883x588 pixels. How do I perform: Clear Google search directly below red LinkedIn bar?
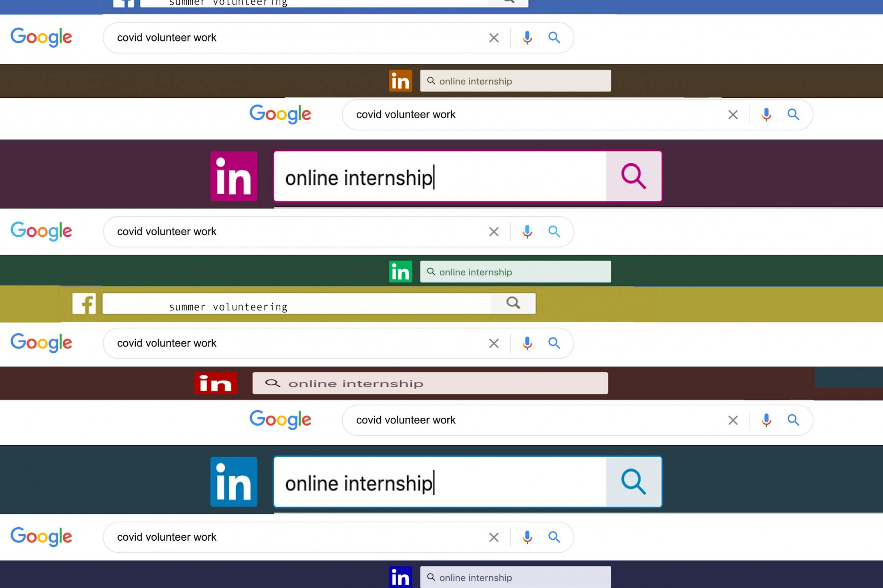[732, 420]
